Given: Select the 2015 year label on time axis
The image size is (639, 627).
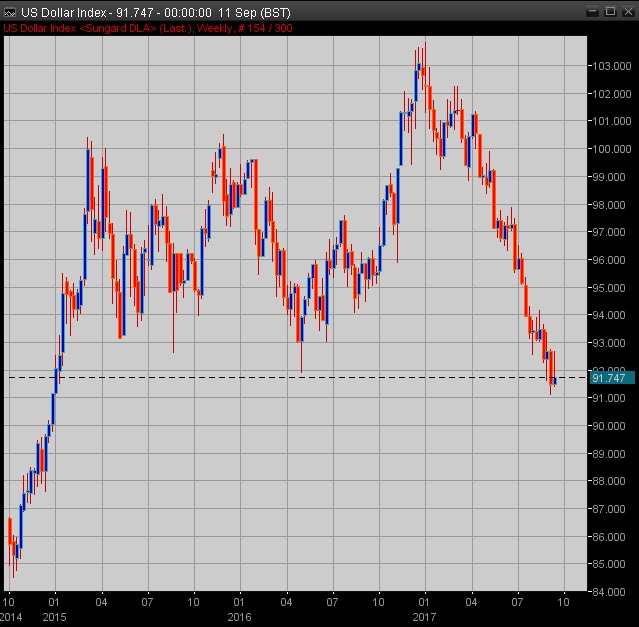Looking at the screenshot, I should pyautogui.click(x=54, y=617).
